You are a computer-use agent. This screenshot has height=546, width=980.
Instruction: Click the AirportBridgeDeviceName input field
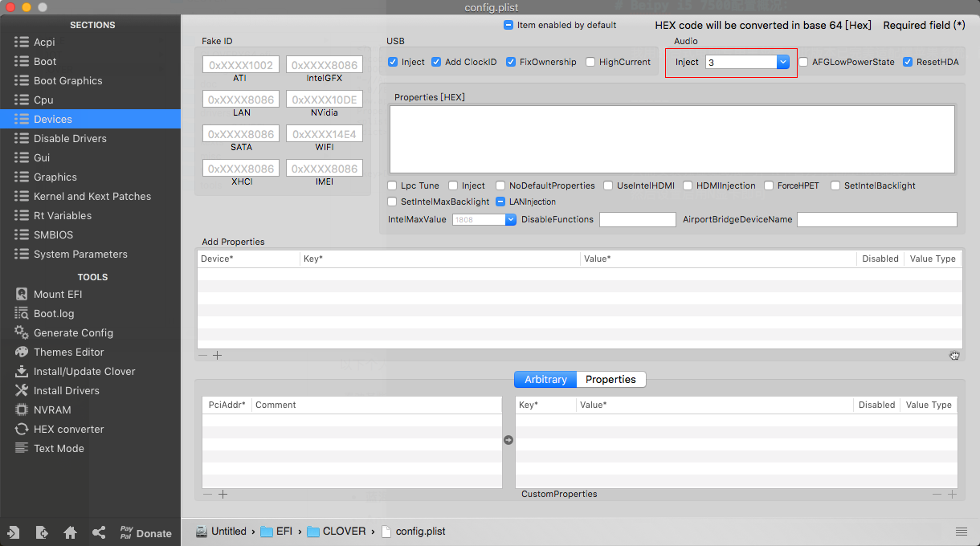tap(877, 219)
